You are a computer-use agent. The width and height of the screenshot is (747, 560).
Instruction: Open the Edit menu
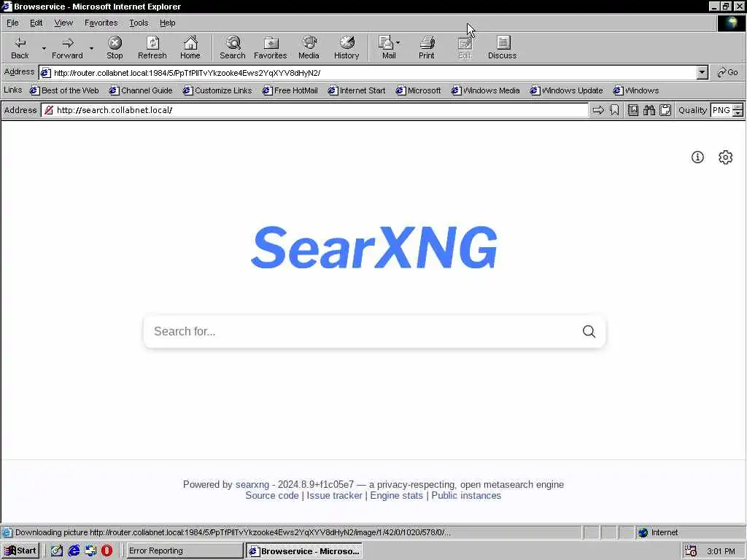(36, 23)
